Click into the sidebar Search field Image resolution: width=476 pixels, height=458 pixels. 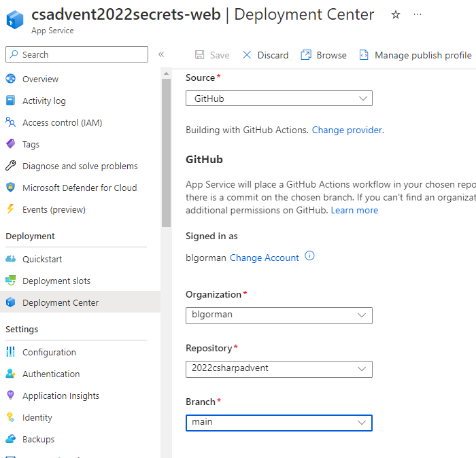pyautogui.click(x=77, y=54)
